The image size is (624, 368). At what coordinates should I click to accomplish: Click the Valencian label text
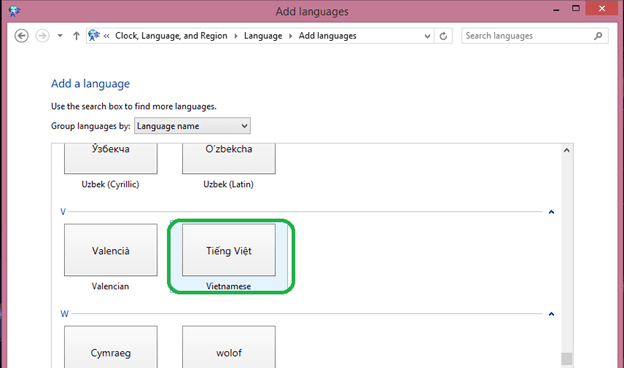(x=110, y=286)
